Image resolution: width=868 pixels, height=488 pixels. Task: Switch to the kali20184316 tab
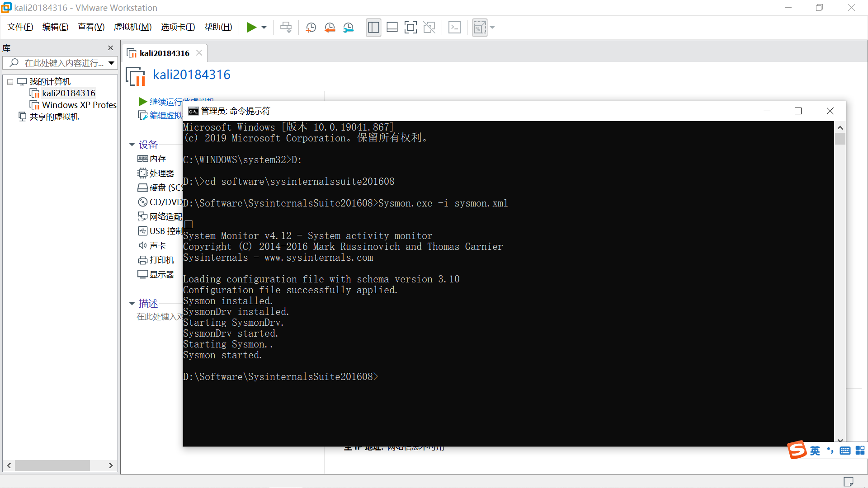(164, 53)
